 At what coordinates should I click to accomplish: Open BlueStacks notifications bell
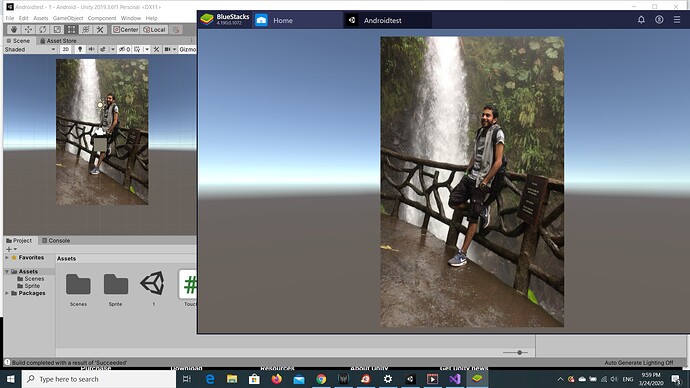[x=641, y=20]
